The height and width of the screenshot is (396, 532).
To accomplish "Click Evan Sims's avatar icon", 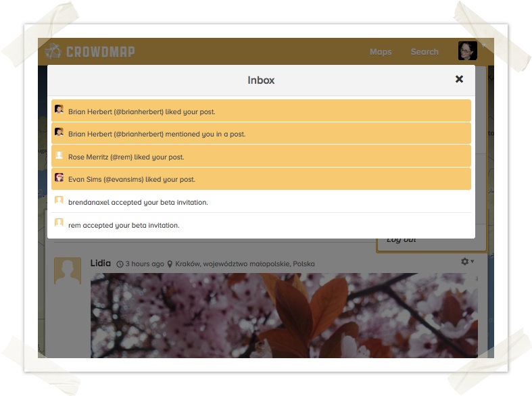I will coord(59,178).
